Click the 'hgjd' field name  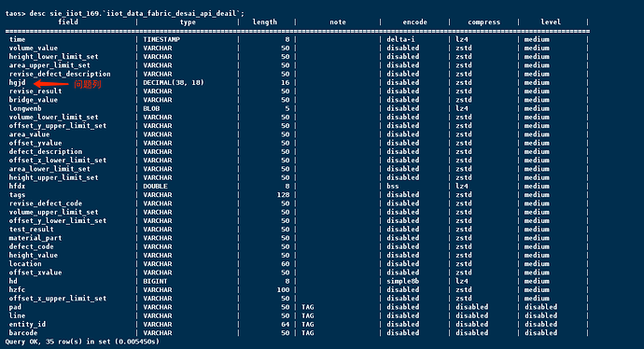pyautogui.click(x=17, y=82)
